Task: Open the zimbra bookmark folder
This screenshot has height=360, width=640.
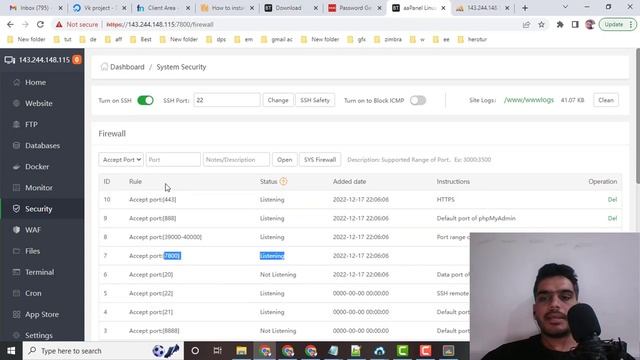Action: 388,40
